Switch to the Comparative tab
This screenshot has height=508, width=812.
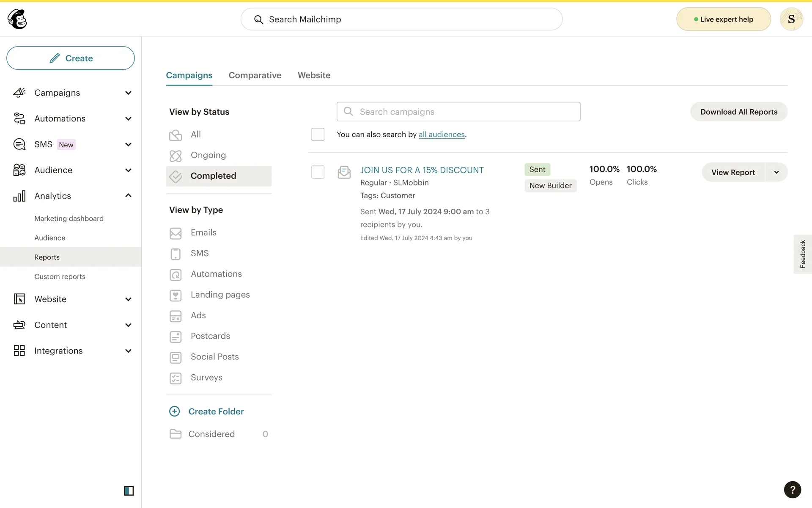tap(255, 75)
